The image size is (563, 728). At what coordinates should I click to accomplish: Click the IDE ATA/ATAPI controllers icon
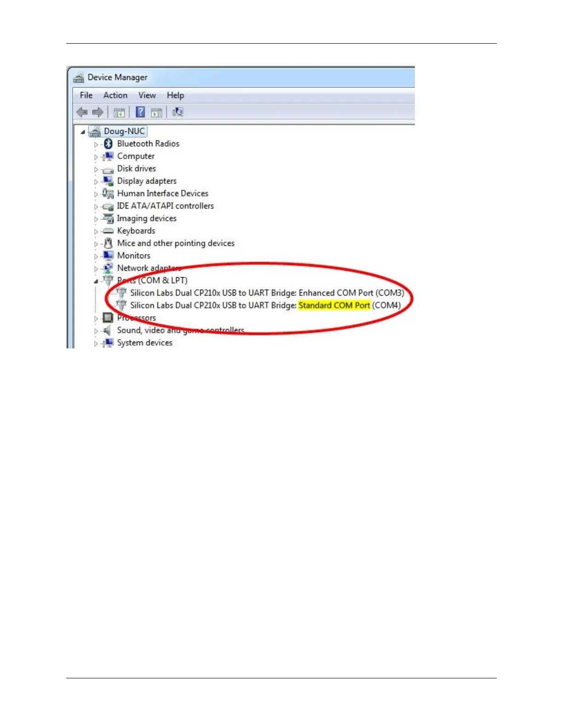[108, 206]
